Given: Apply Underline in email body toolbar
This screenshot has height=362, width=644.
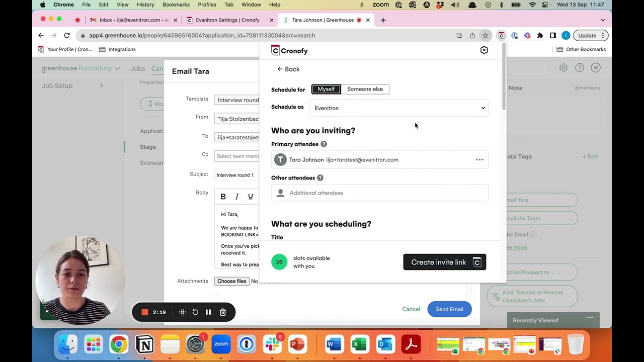Looking at the screenshot, I should point(251,197).
